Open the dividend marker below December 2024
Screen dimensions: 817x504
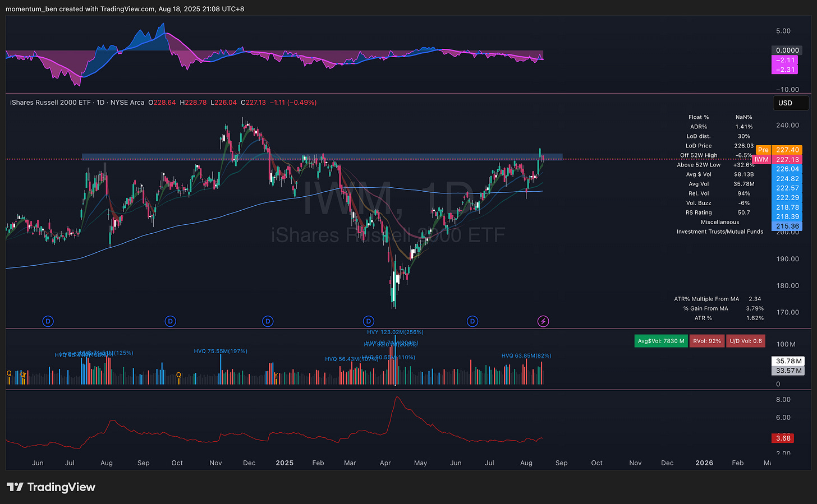pyautogui.click(x=268, y=321)
